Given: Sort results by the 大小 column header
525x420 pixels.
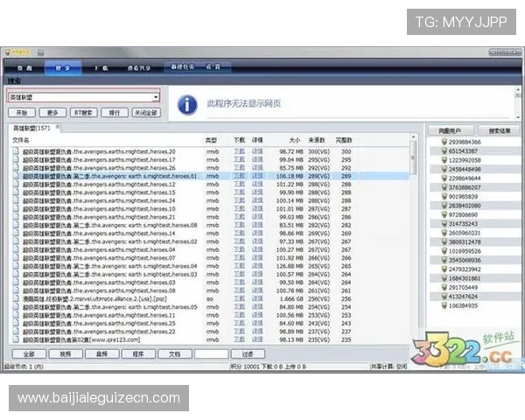Looking at the screenshot, I should (294, 140).
